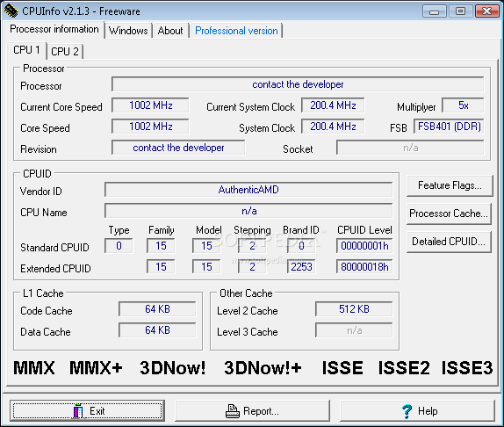This screenshot has width=504, height=427.
Task: Click the Standard CPUID Brand ID value 0
Action: (x=301, y=246)
